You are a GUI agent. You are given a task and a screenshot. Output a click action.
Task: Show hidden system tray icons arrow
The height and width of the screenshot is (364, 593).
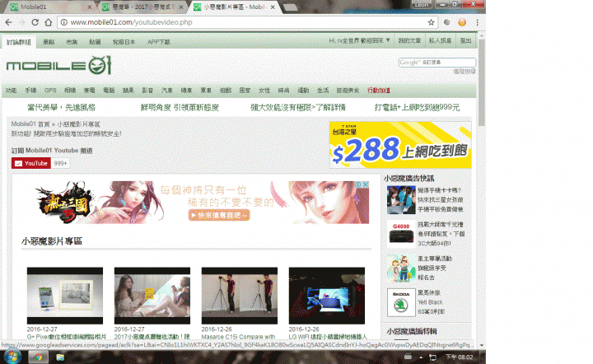click(421, 357)
